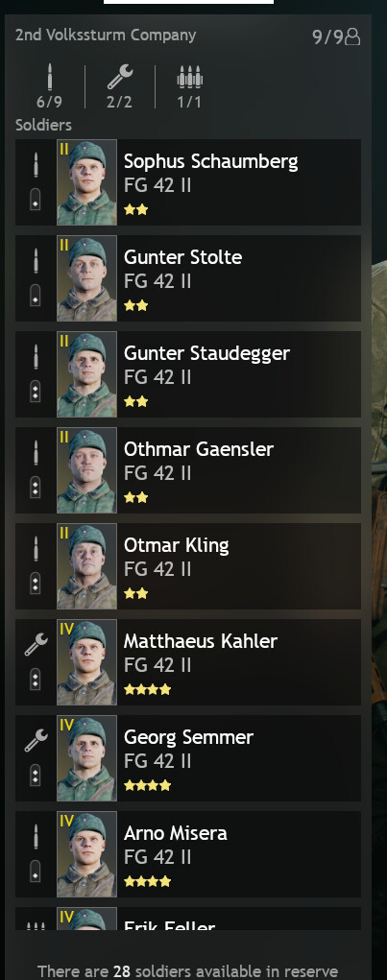Click wrench class icon next to Georg Semmer
387x980 pixels.
pyautogui.click(x=36, y=740)
